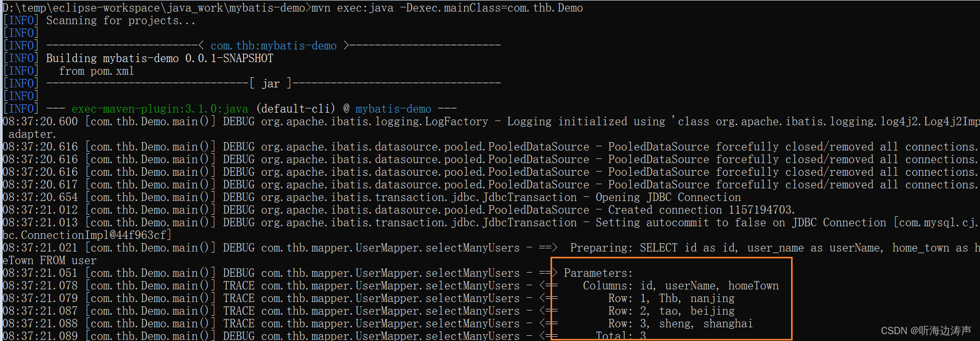Viewport: 980px width, 341px height.
Task: Click timestamp 08:37:21.021
Action: pos(40,248)
